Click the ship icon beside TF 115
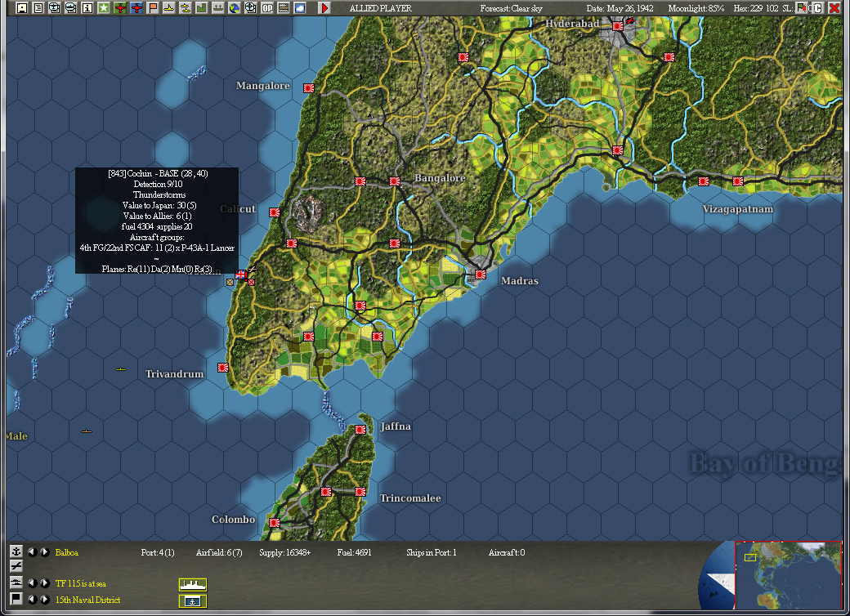 click(16, 583)
